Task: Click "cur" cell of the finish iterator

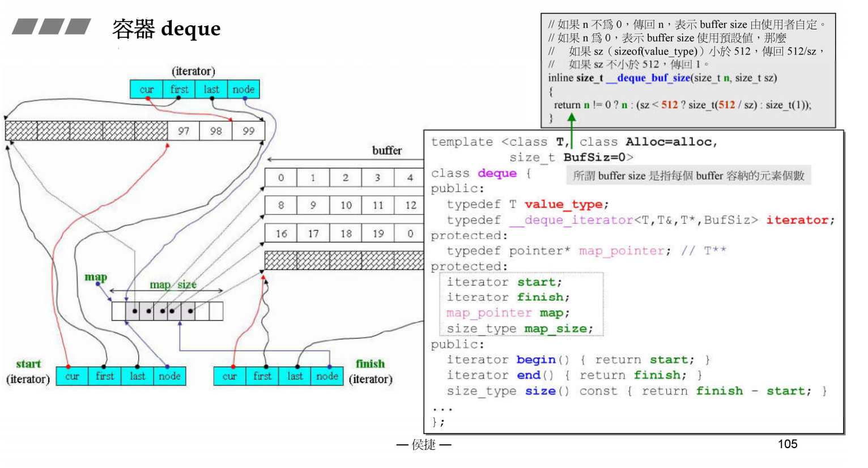Action: click(x=229, y=376)
